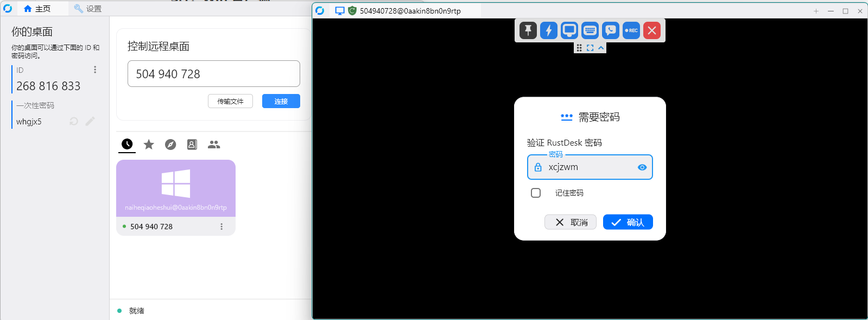Image resolution: width=868 pixels, height=320 pixels.
Task: Click your desktop ID 268 816 833
Action: [48, 86]
